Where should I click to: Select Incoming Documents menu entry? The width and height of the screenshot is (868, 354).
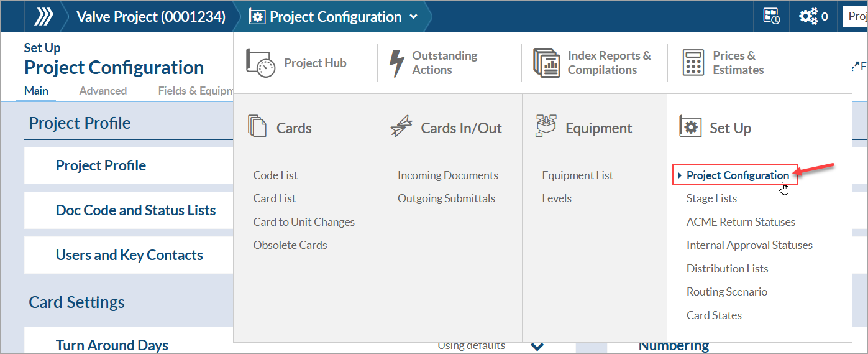click(447, 175)
